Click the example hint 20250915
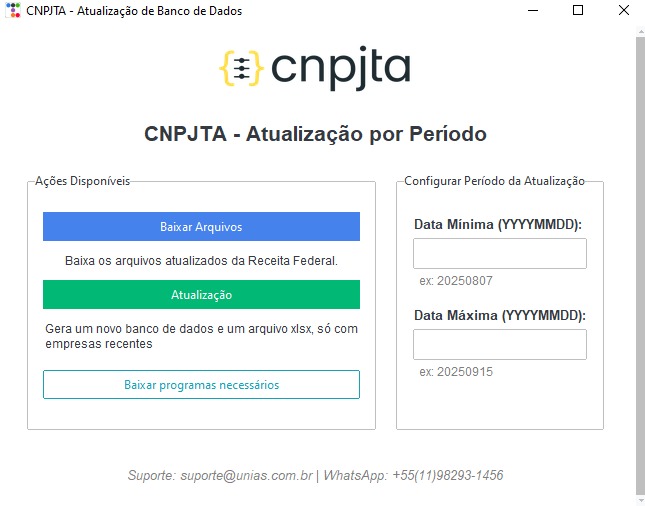The image size is (645, 506). pos(455,372)
